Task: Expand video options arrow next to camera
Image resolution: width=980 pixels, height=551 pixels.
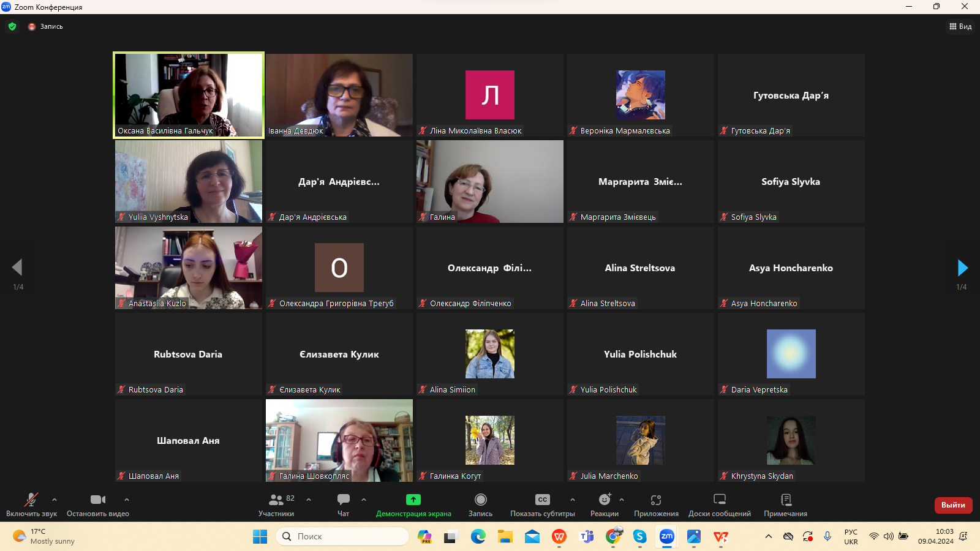Action: point(127,500)
